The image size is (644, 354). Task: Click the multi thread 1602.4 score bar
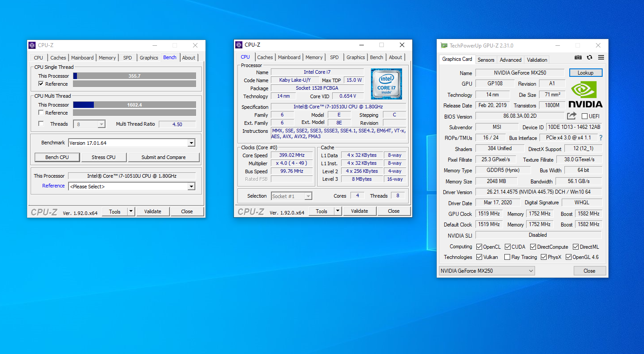[134, 105]
